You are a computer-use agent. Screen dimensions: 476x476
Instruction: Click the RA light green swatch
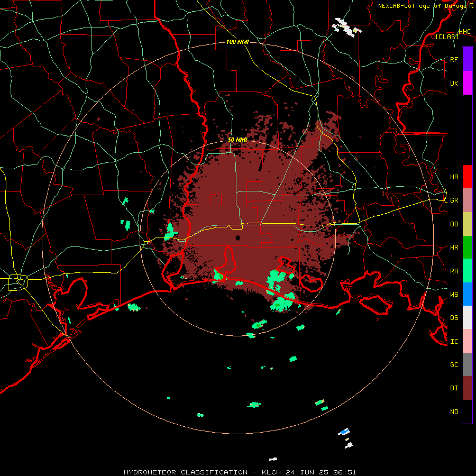pos(467,271)
